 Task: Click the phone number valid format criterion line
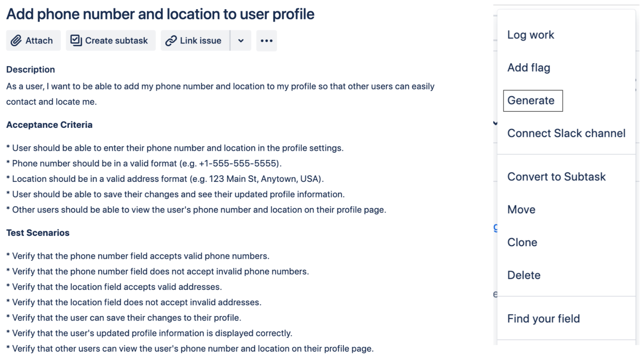point(144,164)
